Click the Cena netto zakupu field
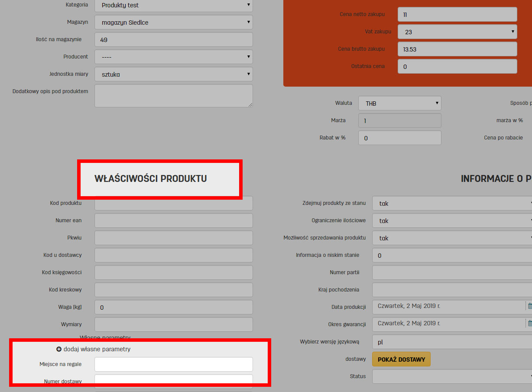The image size is (532, 392). pos(457,14)
